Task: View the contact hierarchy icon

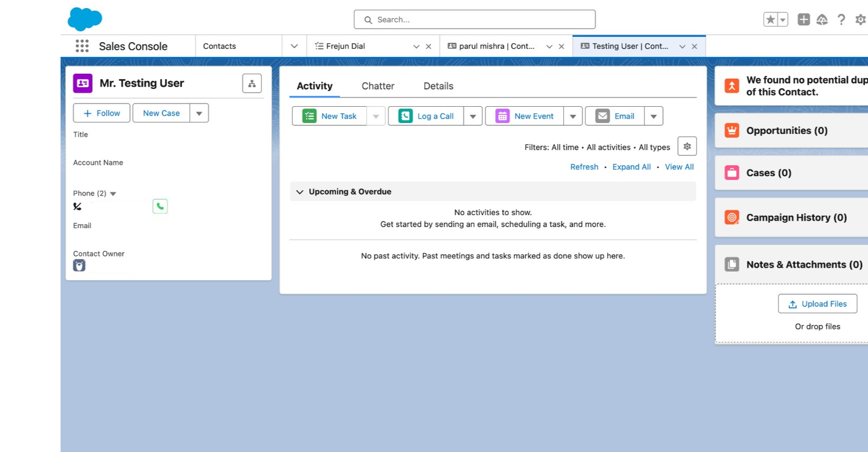Action: click(252, 83)
